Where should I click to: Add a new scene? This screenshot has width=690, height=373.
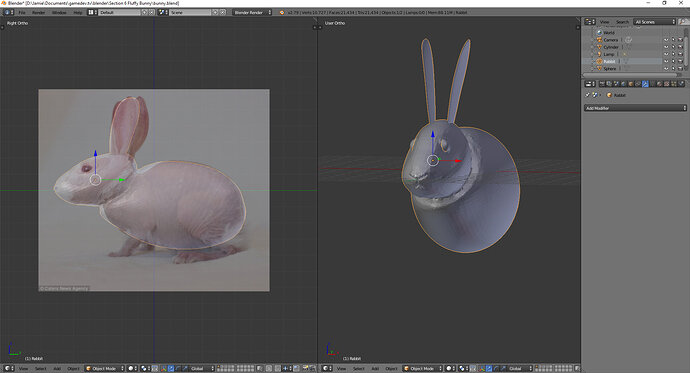tap(215, 12)
